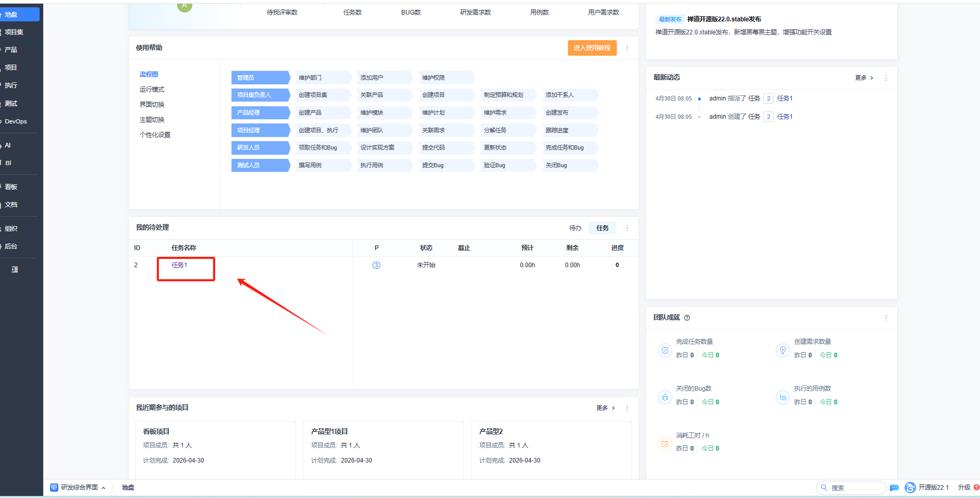Open the 禅道开源版22.0.stable发布 announcement
This screenshot has width=980, height=498.
pyautogui.click(x=724, y=19)
